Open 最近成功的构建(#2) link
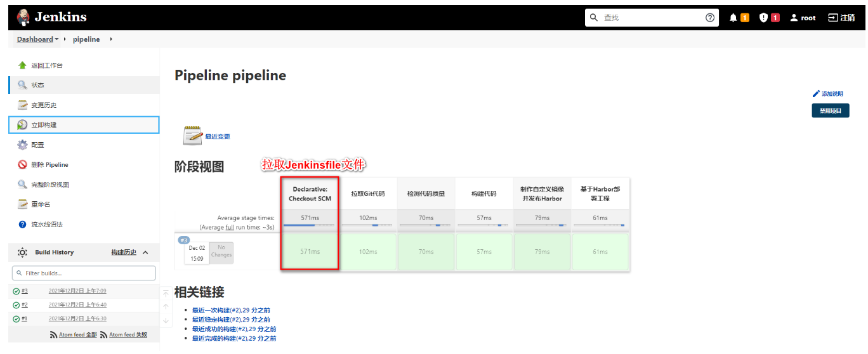 234,329
